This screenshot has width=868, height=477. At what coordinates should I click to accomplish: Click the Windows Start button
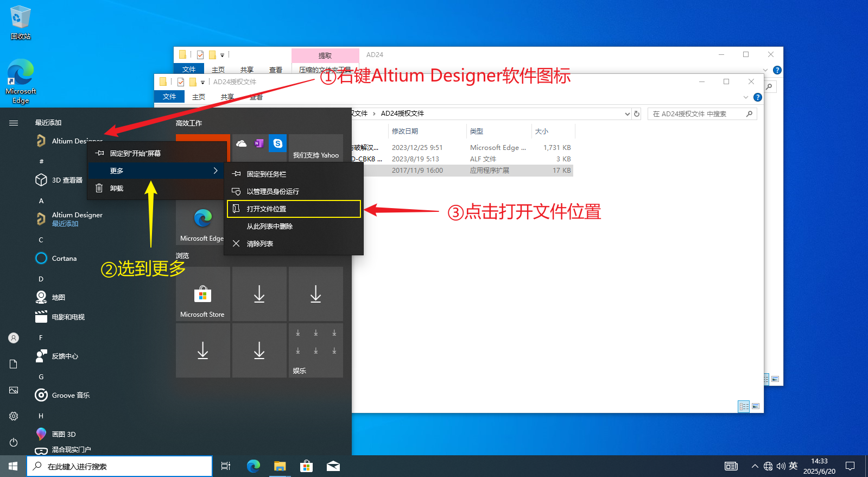[x=13, y=466]
